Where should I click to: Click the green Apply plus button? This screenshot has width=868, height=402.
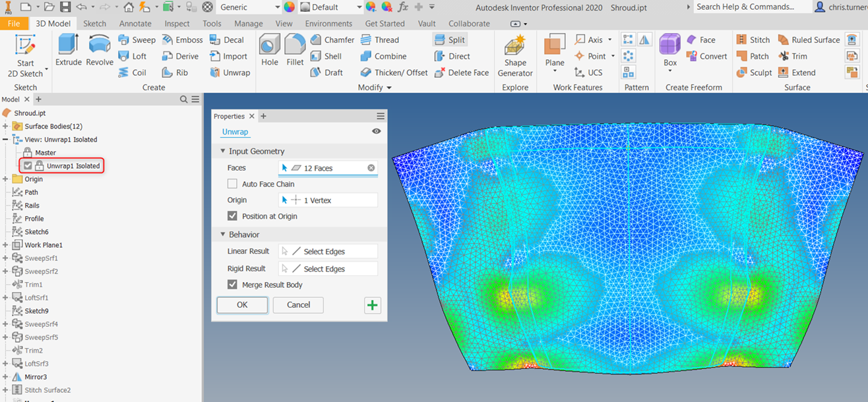pos(373,305)
